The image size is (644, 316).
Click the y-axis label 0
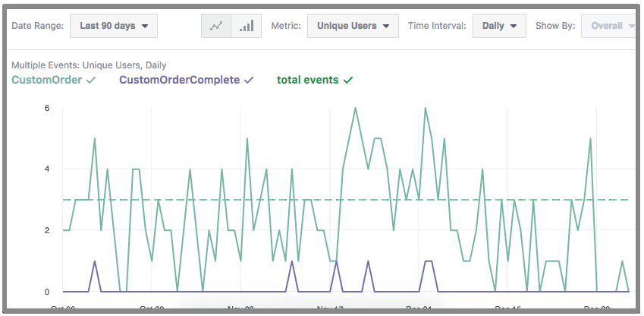coord(47,292)
